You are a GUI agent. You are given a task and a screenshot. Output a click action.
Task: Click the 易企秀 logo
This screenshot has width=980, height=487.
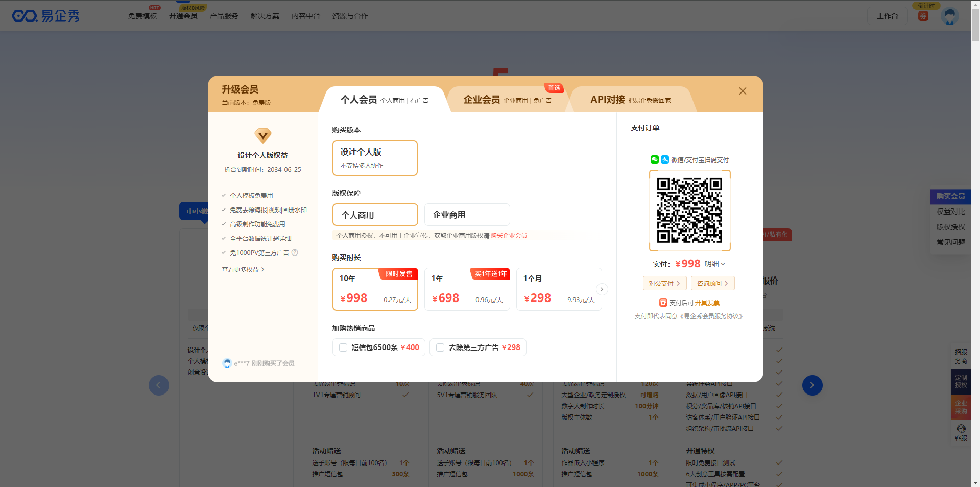coord(46,16)
